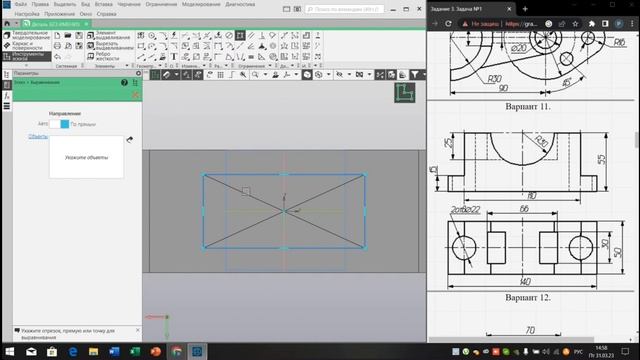Select Инструменты эскиза toolset
Viewport: 640px width, 360px height.
coord(27,56)
